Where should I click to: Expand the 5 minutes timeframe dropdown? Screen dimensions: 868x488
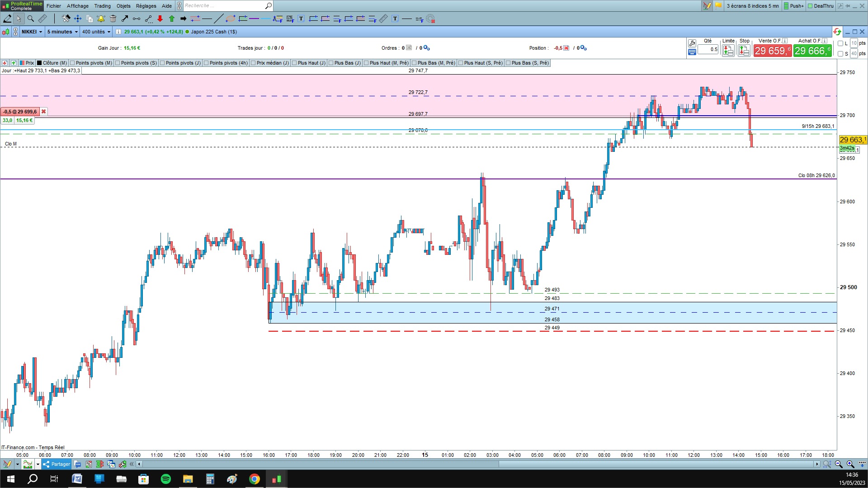62,32
